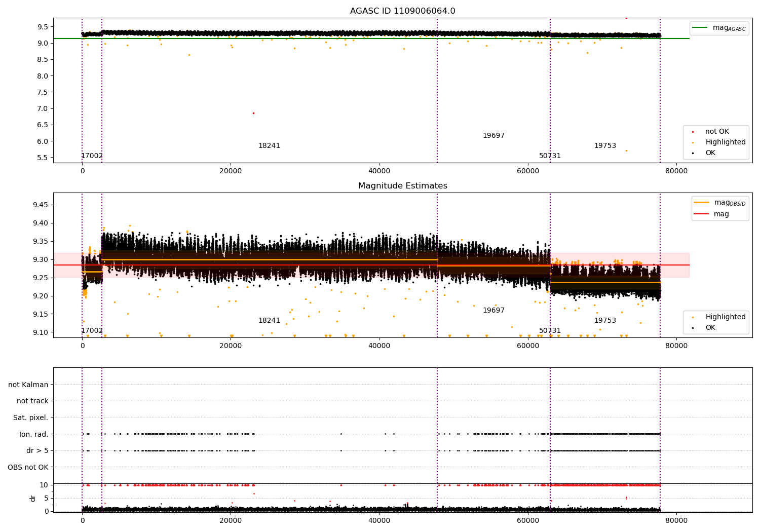760x532 pixels.
Task: Click the orange highlighted point near magnitude 5.7
Action: click(626, 150)
